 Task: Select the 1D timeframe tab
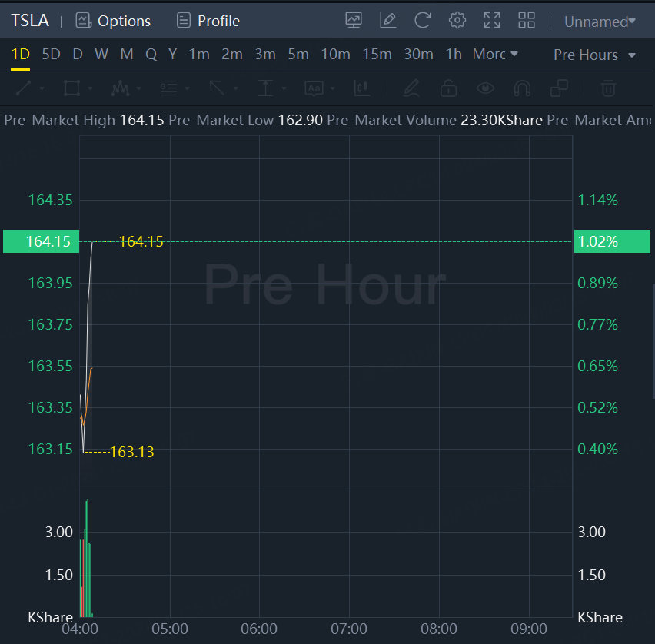pyautogui.click(x=21, y=55)
